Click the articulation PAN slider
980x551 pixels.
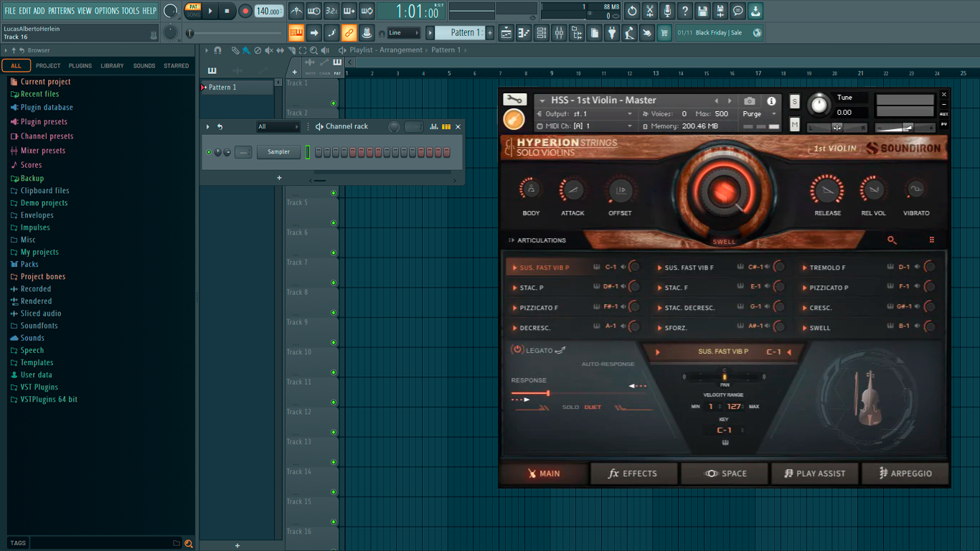pyautogui.click(x=725, y=377)
